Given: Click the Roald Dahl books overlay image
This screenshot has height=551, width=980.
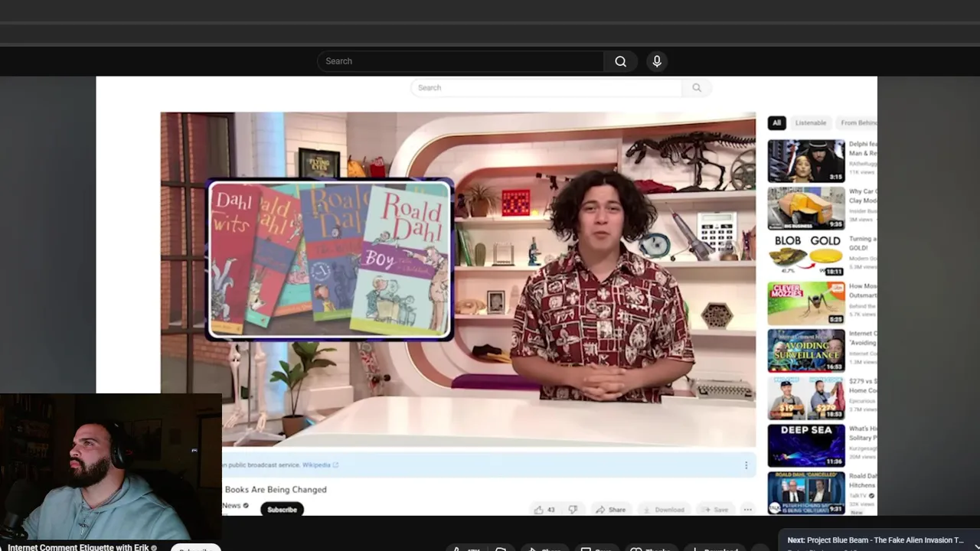Looking at the screenshot, I should tap(330, 259).
